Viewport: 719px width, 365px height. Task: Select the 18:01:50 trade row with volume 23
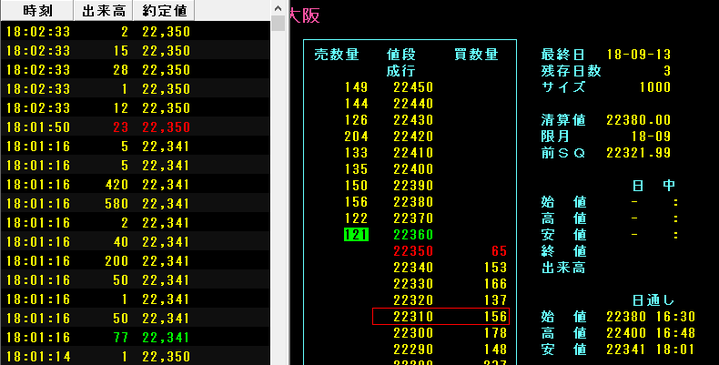coord(135,127)
